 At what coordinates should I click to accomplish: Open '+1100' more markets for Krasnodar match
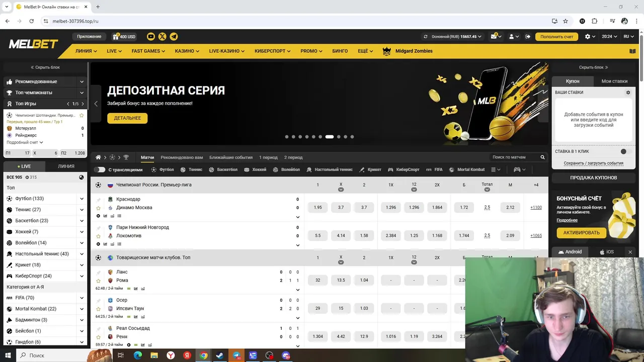click(x=536, y=207)
